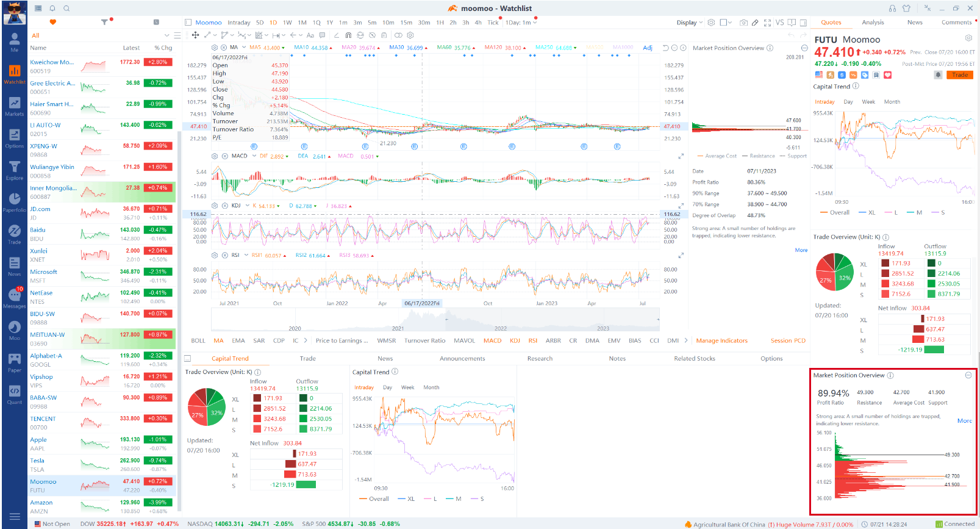
Task: Open the Related Stocks tab
Action: (695, 359)
